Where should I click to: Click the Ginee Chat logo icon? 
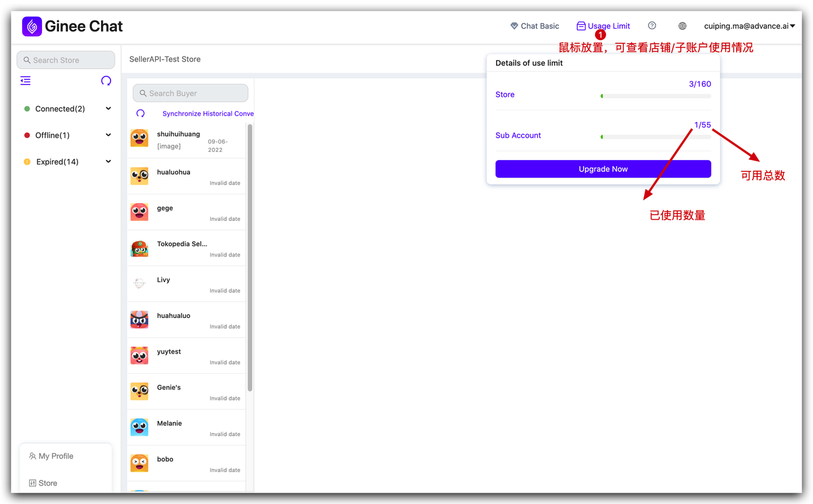pos(32,26)
